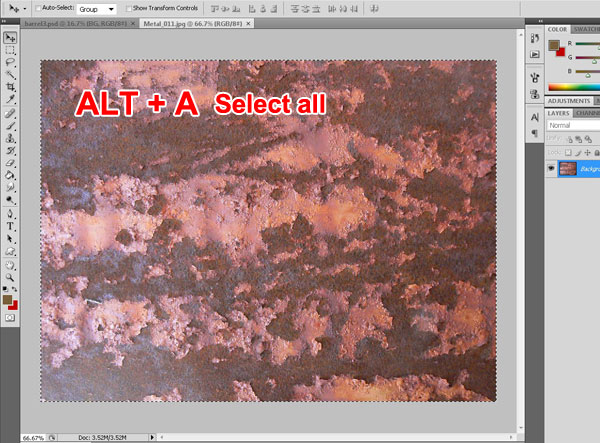Viewport: 600px width, 443px height.
Task: Select the Zoom tool in the toolbox
Action: [10, 277]
